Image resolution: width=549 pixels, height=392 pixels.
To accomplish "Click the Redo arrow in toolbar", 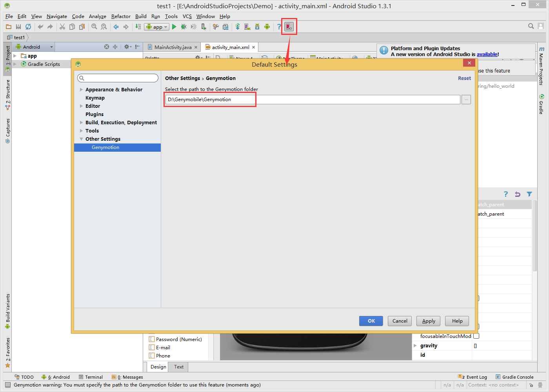I will (x=50, y=27).
